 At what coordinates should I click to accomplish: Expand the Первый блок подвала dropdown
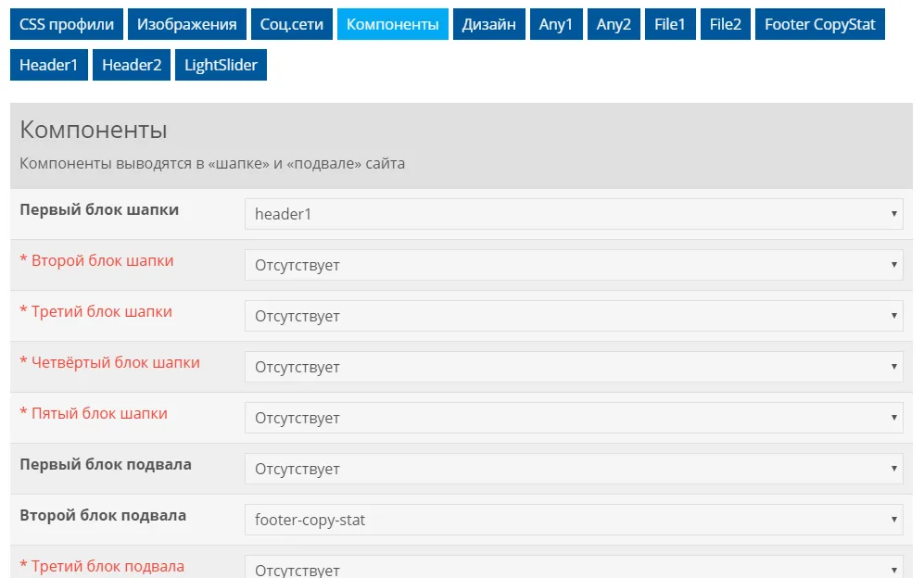(573, 469)
